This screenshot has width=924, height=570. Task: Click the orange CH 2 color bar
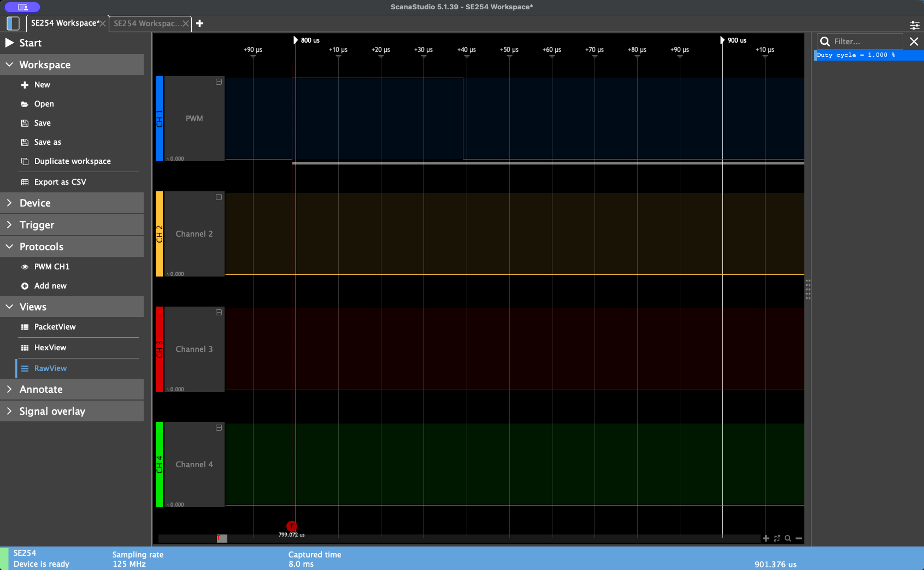coord(159,234)
